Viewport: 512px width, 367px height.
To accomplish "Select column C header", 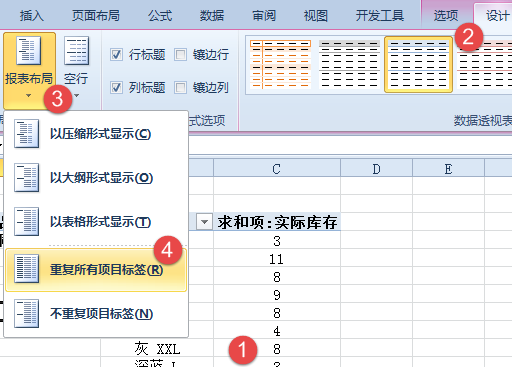I will point(277,168).
